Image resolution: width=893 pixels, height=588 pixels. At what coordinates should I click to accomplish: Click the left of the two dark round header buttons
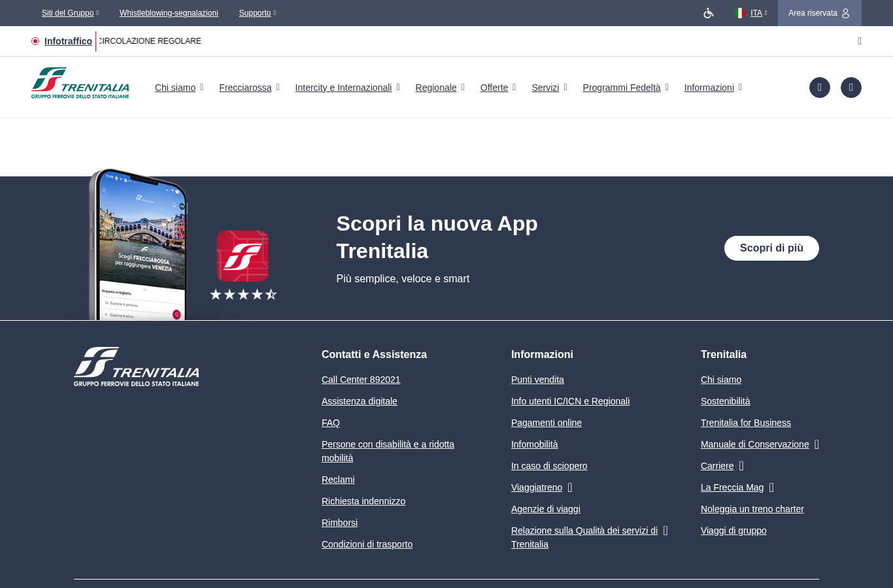pyautogui.click(x=820, y=88)
